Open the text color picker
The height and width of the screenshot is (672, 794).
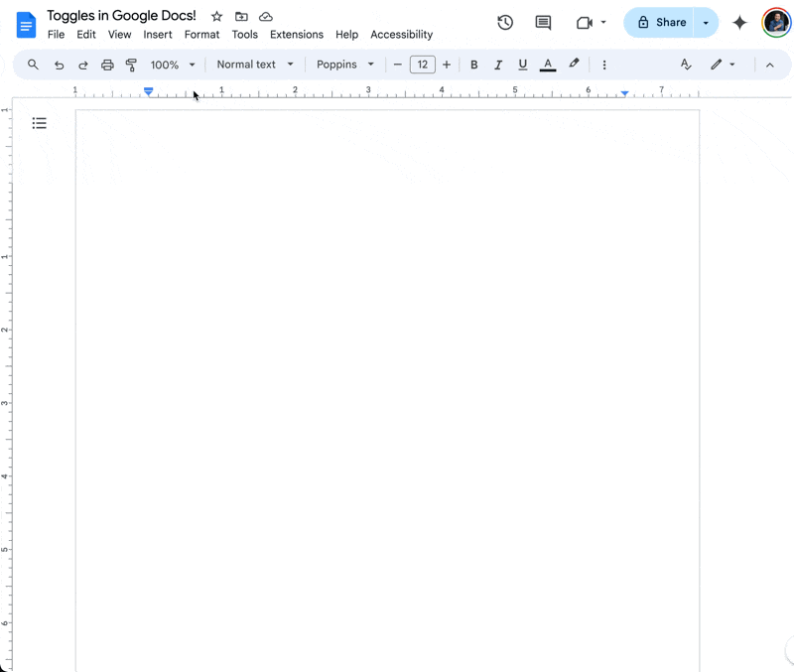[x=548, y=65]
